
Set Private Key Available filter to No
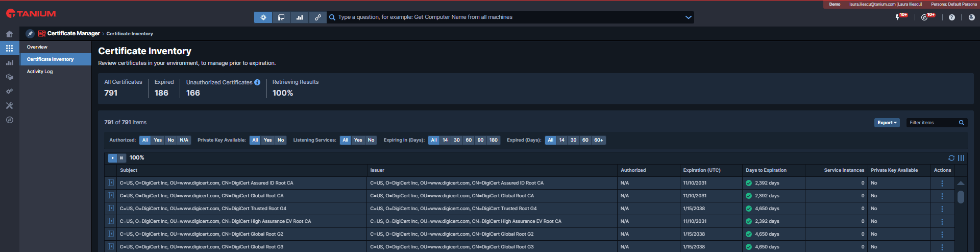point(281,140)
